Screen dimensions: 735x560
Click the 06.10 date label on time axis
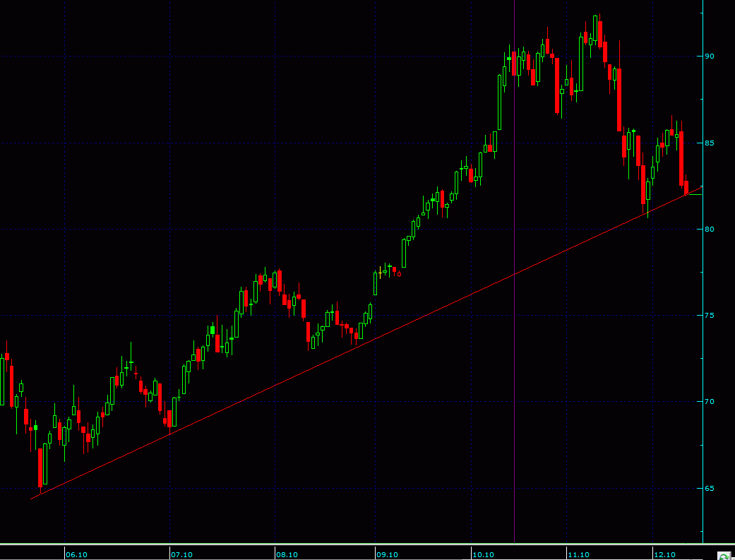pos(77,554)
